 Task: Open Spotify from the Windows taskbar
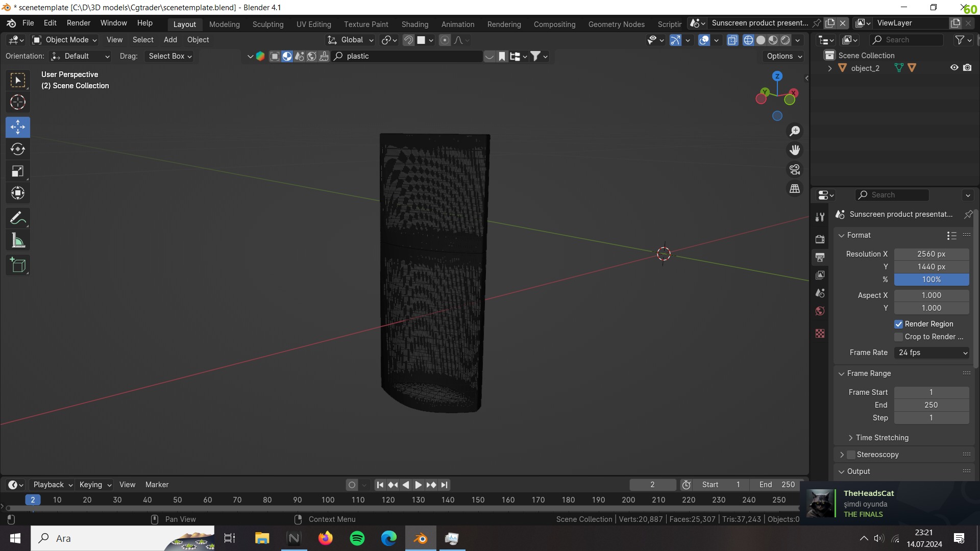(357, 538)
